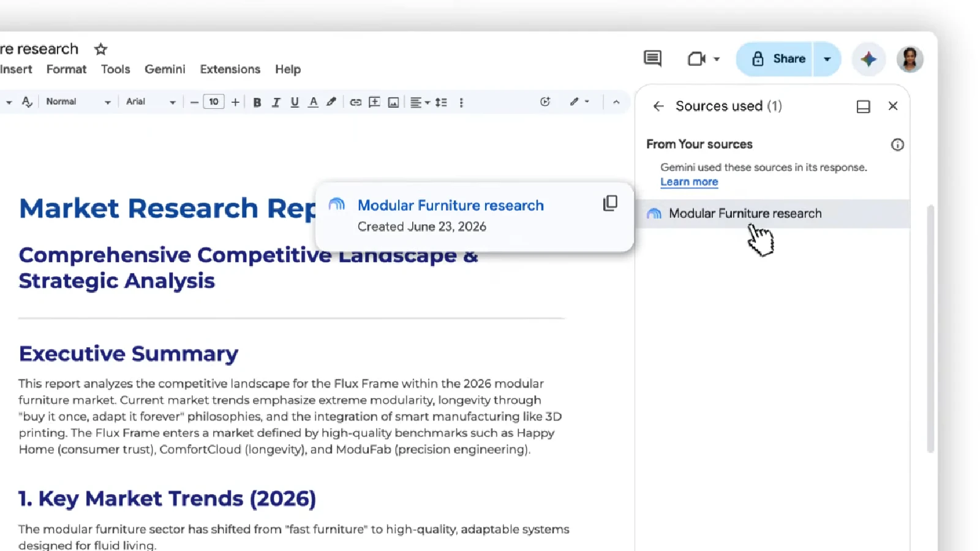Screen dimensions: 980x551
Task: Close the Sources used panel
Action: [x=893, y=106]
